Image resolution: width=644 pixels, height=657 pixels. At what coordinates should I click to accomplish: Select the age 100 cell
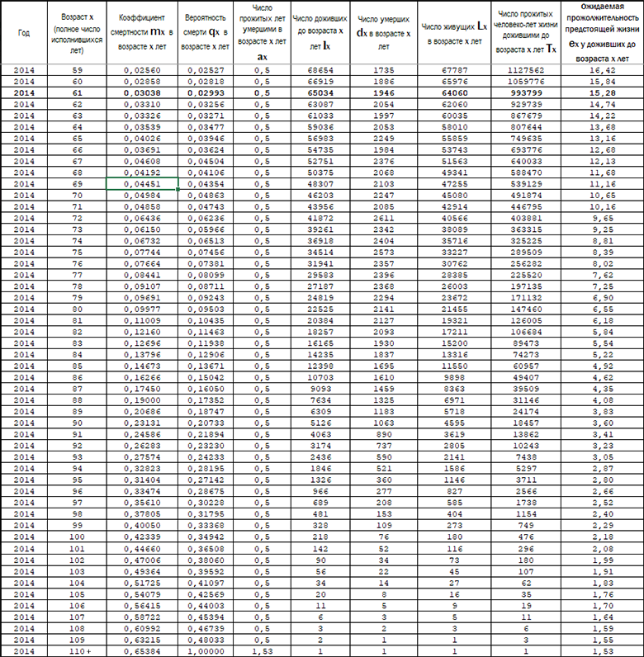[x=77, y=536]
